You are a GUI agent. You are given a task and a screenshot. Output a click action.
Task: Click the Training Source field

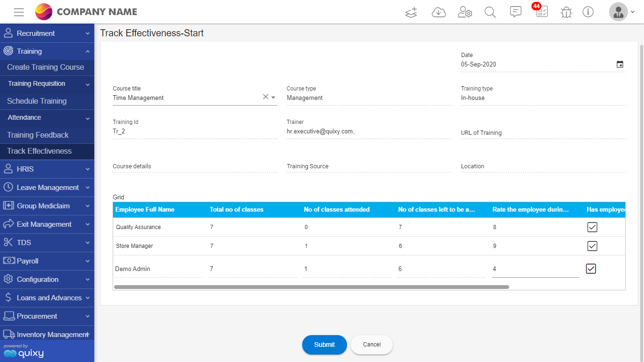point(369,166)
